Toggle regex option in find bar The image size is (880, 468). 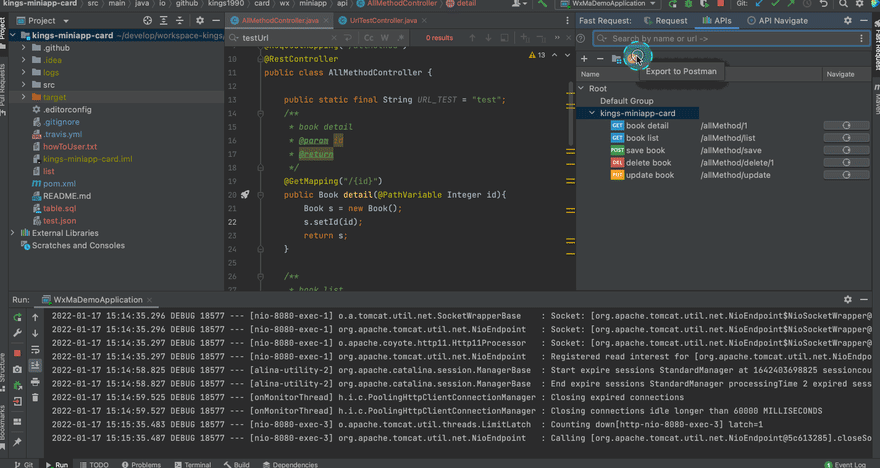point(401,38)
